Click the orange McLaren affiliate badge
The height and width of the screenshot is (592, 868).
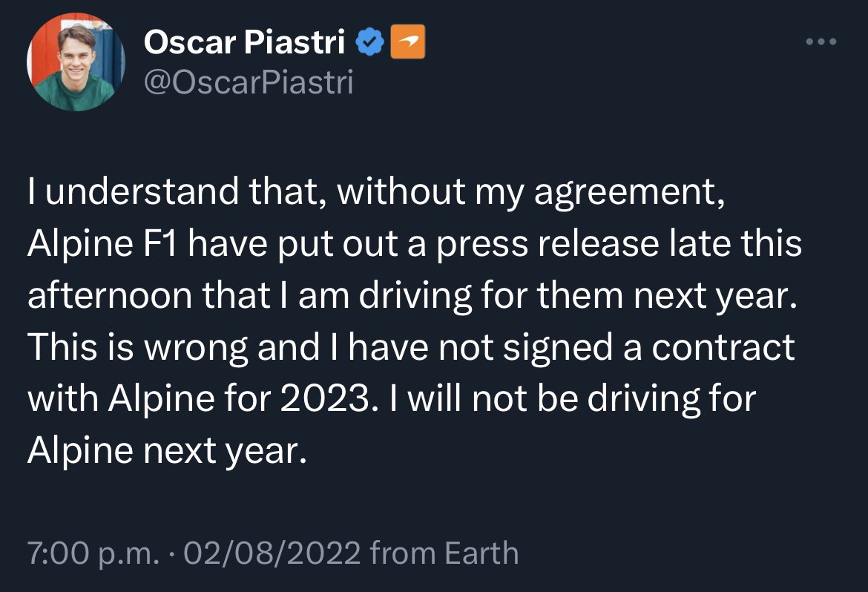point(408,42)
